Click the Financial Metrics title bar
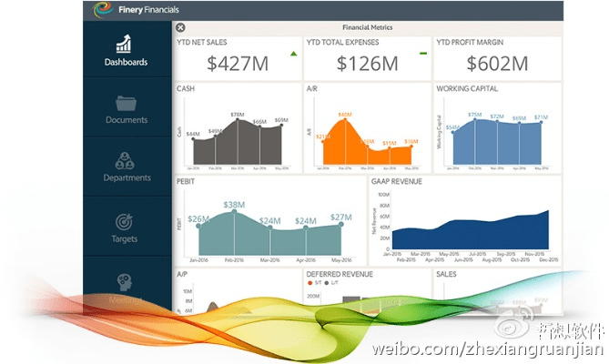Image resolution: width=609 pixels, height=364 pixels. point(369,28)
